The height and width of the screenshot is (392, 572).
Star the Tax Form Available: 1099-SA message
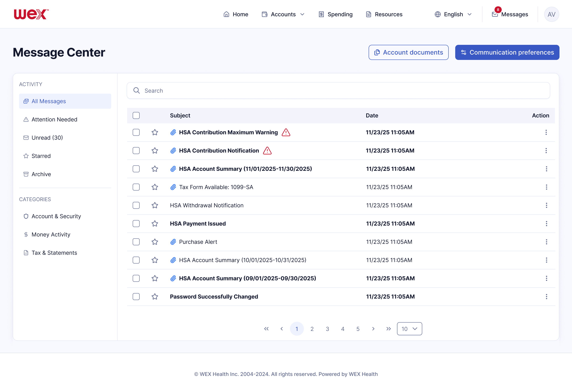pos(155,187)
